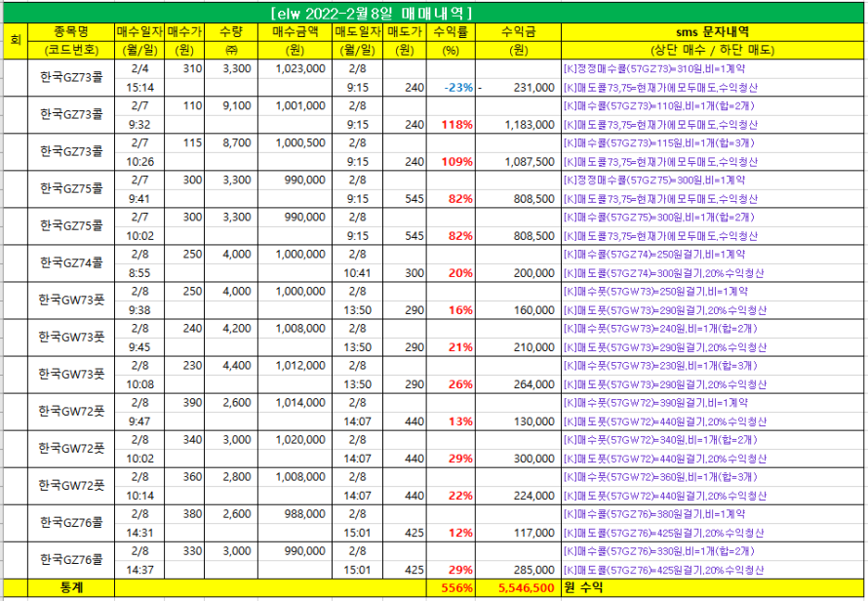Screen dimensions: 868x601
Task: Select the profit cell '117,000'
Action: (x=518, y=533)
